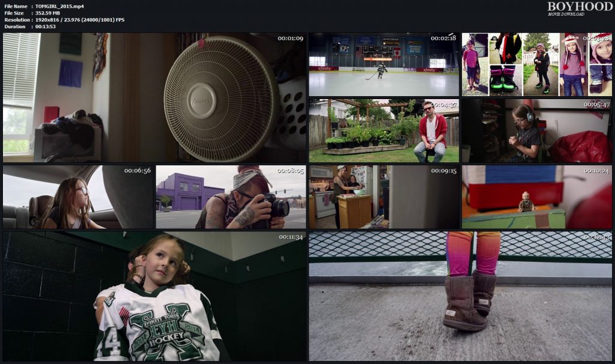
Task: Click the girl in hockey jersey thumbnail
Action: click(154, 296)
